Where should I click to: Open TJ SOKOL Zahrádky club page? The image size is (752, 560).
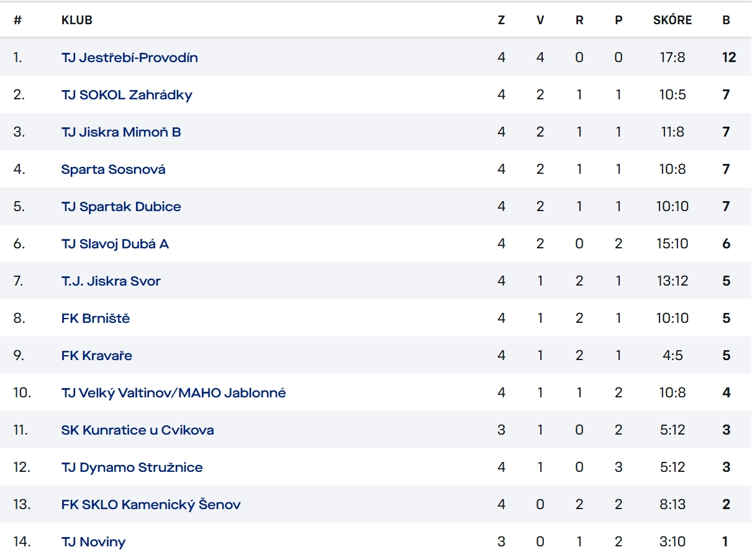(x=127, y=95)
